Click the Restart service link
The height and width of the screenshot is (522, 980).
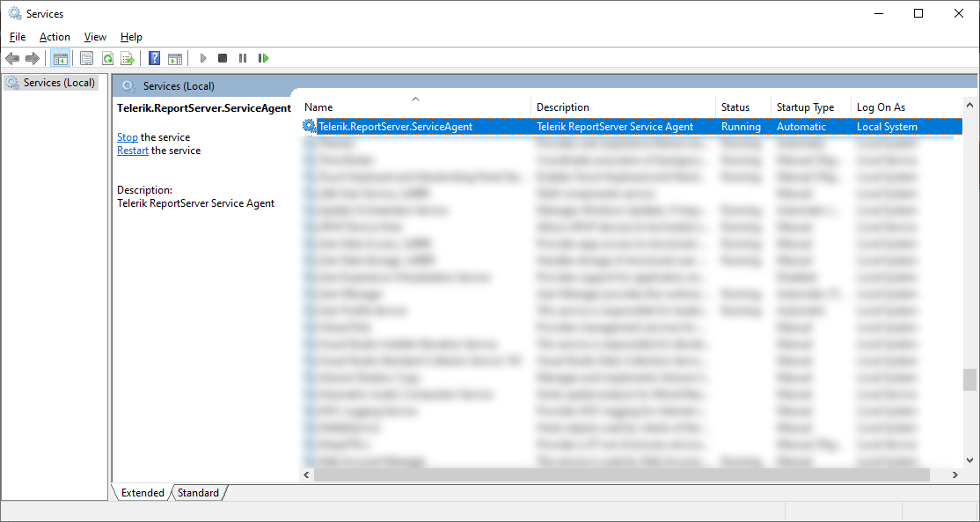tap(132, 150)
